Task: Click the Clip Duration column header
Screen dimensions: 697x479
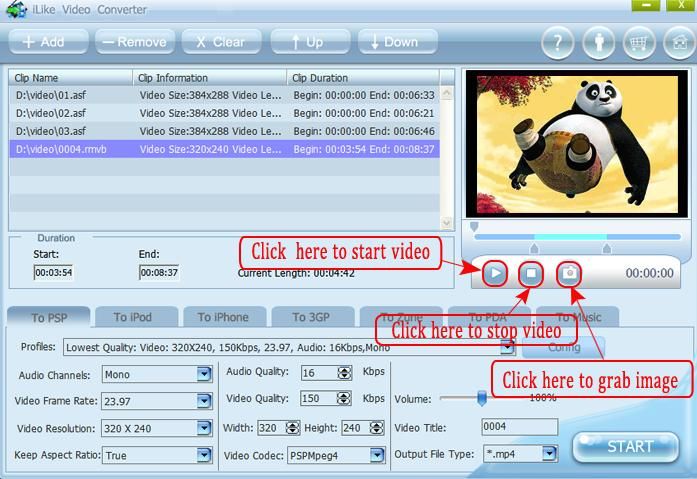Action: click(x=363, y=78)
